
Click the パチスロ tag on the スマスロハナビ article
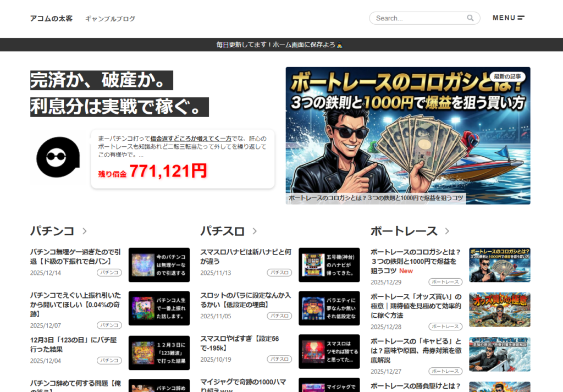coord(279,271)
